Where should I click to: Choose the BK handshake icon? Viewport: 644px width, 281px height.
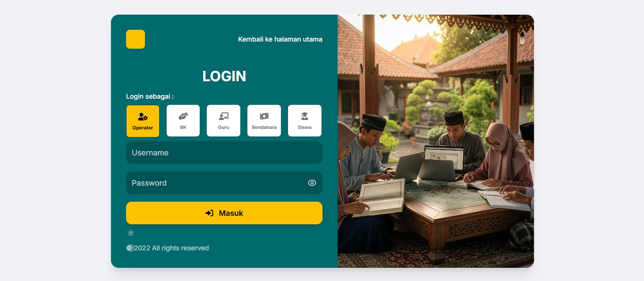point(183,116)
